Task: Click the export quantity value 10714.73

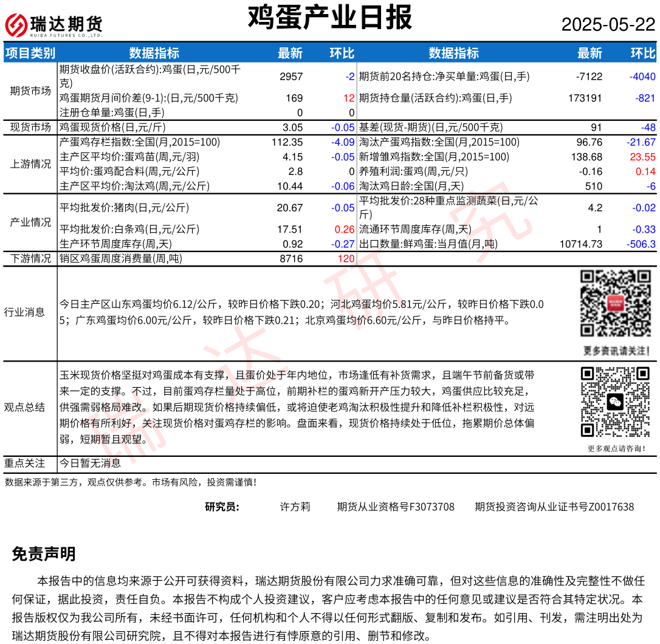Action: click(x=580, y=244)
